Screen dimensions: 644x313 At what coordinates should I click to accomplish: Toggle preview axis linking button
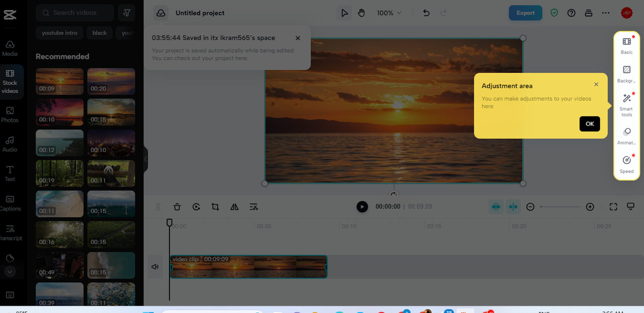[x=513, y=206]
